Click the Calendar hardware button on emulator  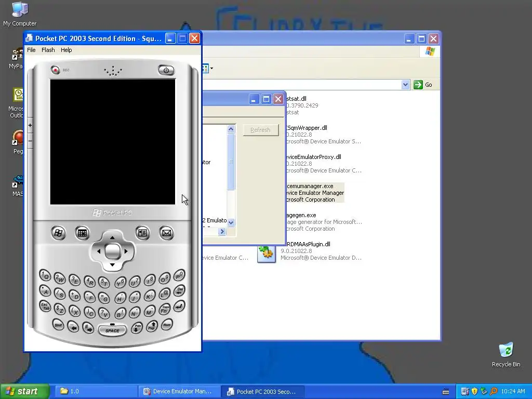82,233
